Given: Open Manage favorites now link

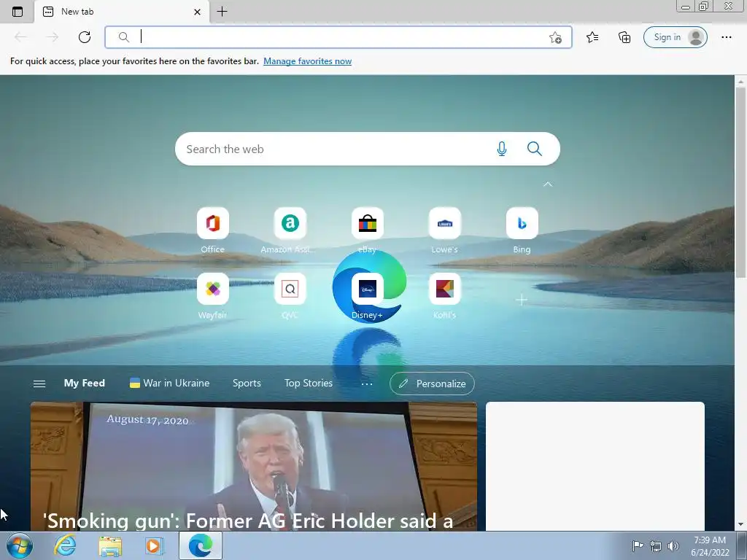Looking at the screenshot, I should (307, 61).
